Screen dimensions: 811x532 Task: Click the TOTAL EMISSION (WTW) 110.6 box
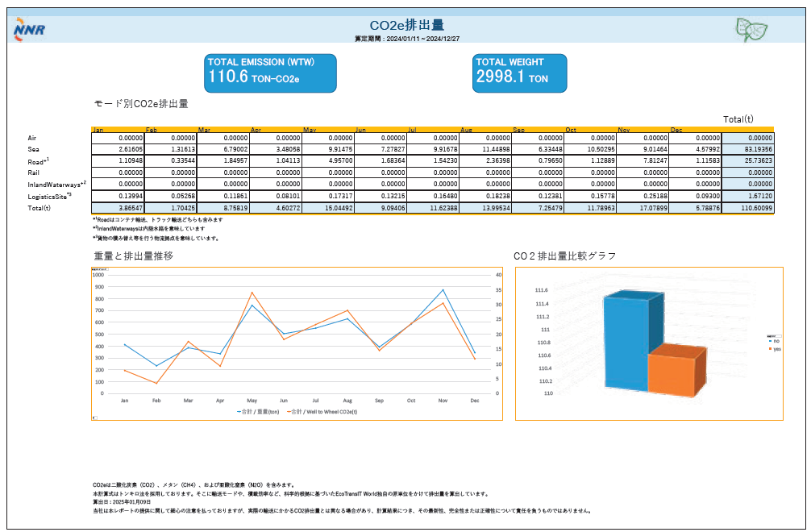pyautogui.click(x=270, y=73)
